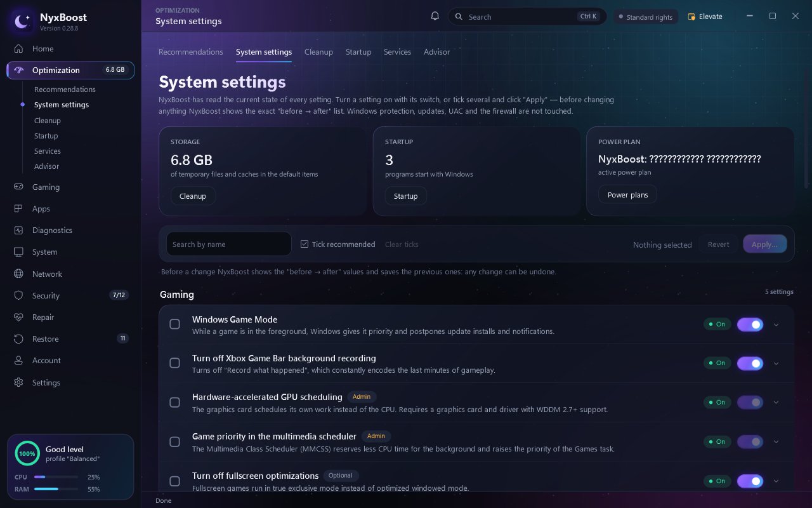
Task: Tick the Windows Game Mode checkbox
Action: (174, 324)
